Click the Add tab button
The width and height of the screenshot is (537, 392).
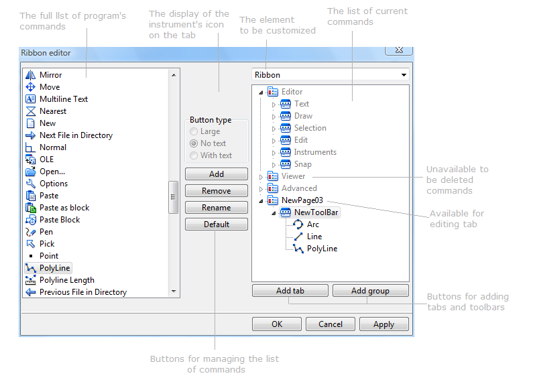tap(290, 291)
